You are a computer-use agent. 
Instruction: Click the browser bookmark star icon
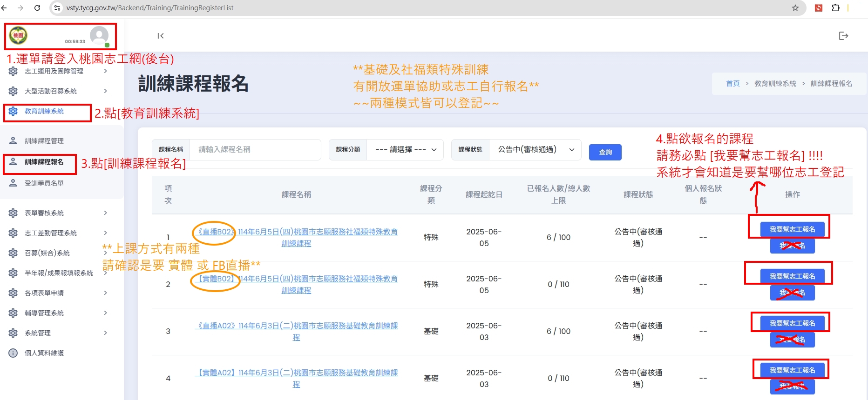795,8
